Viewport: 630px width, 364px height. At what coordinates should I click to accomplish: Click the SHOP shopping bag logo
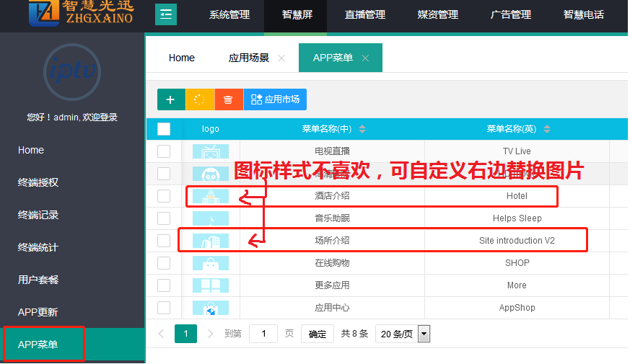211,263
